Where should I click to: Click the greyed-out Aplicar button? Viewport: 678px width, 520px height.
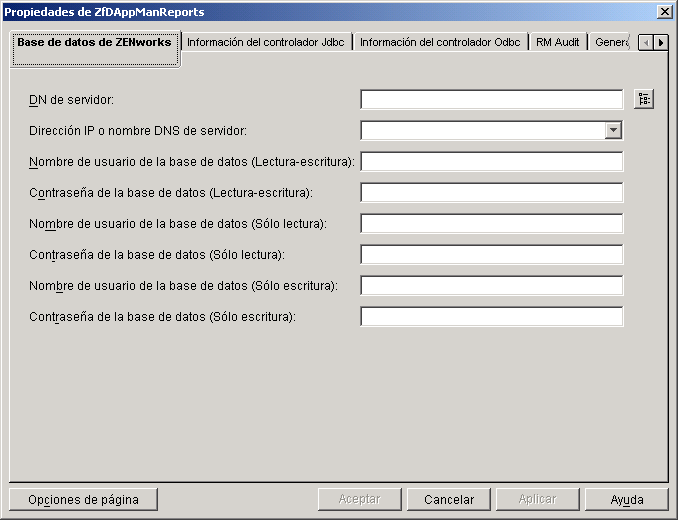coord(537,500)
